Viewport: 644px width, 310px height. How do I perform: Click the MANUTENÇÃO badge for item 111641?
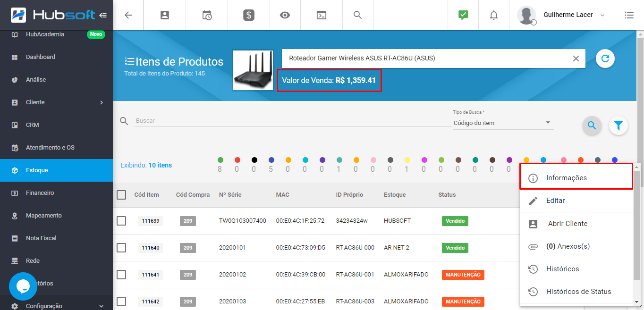tap(463, 275)
